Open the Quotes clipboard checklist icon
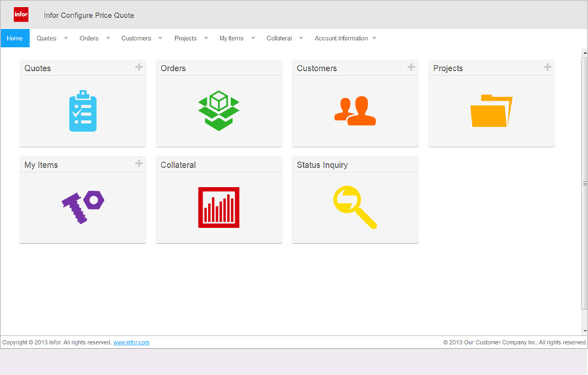Viewport: 588px width, 375px height. click(x=83, y=111)
